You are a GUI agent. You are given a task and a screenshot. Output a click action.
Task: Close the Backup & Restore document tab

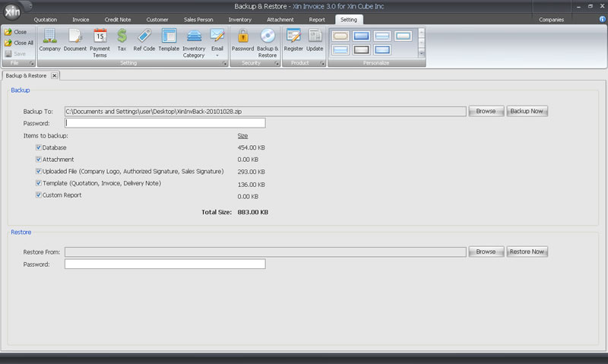(x=55, y=75)
